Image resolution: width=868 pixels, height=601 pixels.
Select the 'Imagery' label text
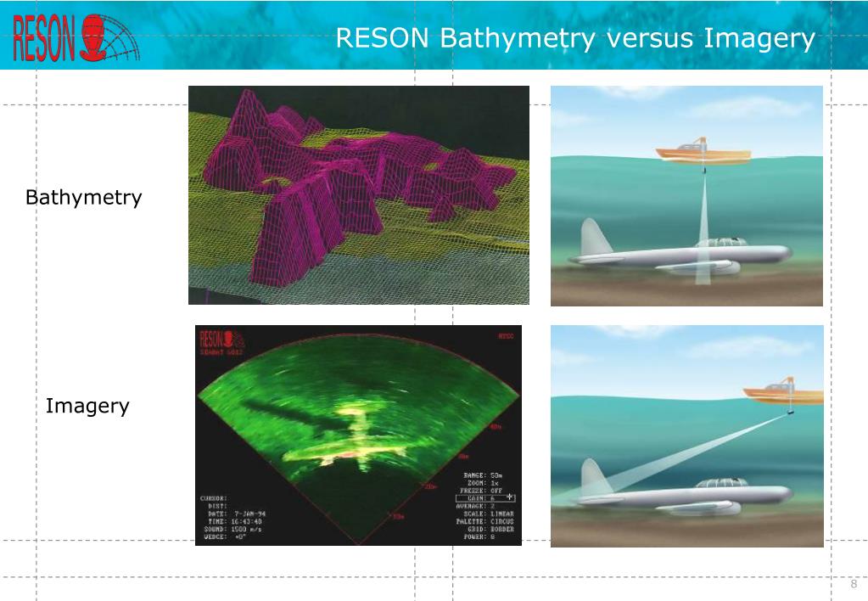[87, 406]
